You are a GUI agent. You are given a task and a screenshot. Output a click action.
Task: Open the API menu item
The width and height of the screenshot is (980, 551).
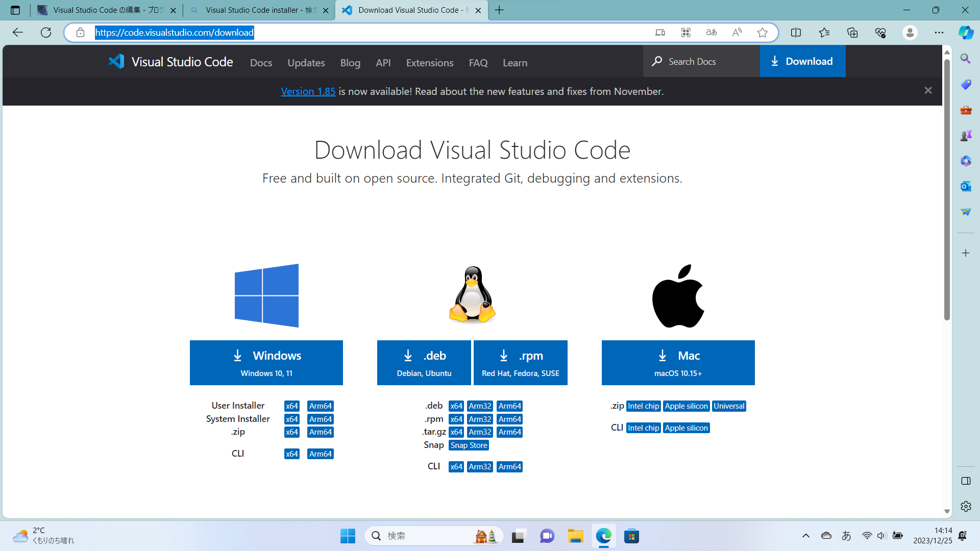(x=383, y=63)
